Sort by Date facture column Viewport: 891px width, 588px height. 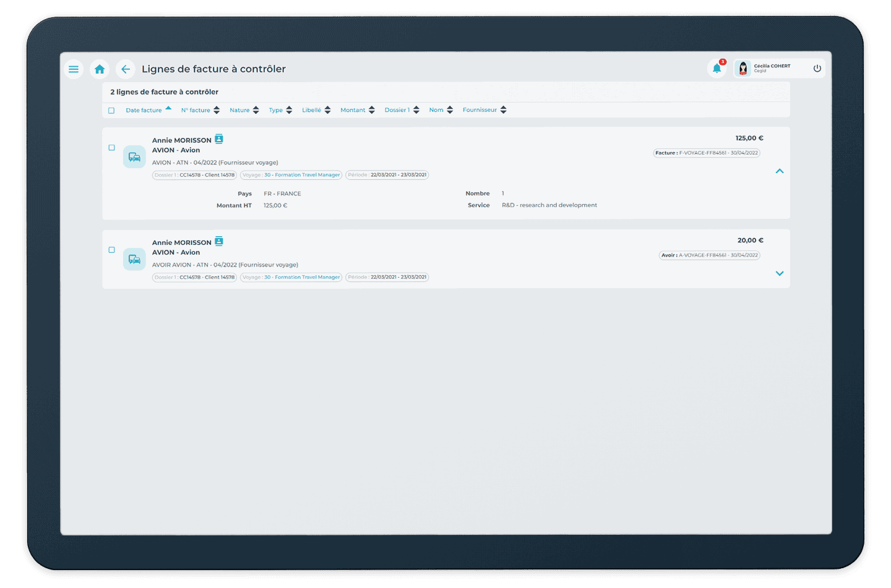coord(148,110)
